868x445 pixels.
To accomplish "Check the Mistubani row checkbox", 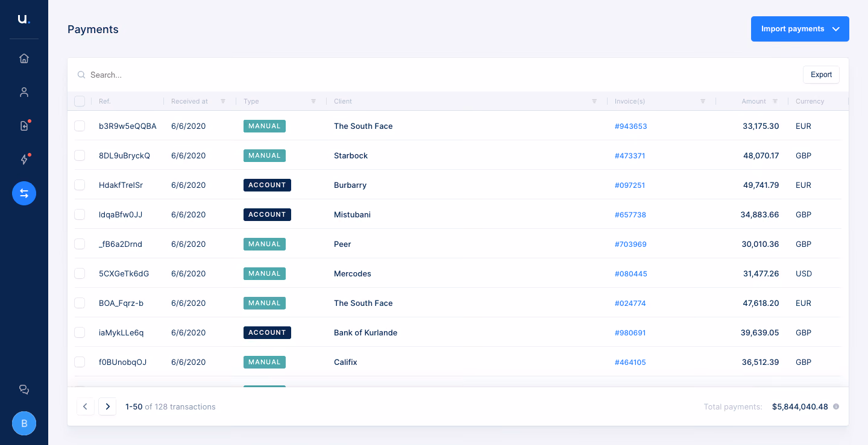I will coord(80,214).
